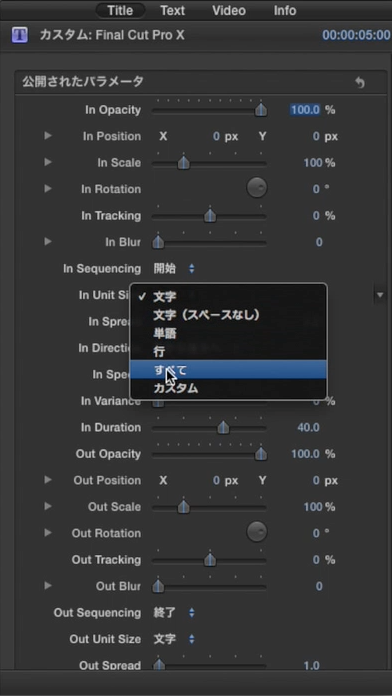Switch to the Title tab
This screenshot has width=392, height=696.
tap(120, 10)
